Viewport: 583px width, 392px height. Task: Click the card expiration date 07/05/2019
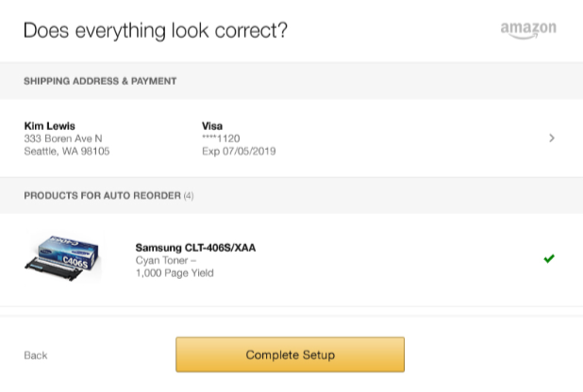tap(239, 151)
